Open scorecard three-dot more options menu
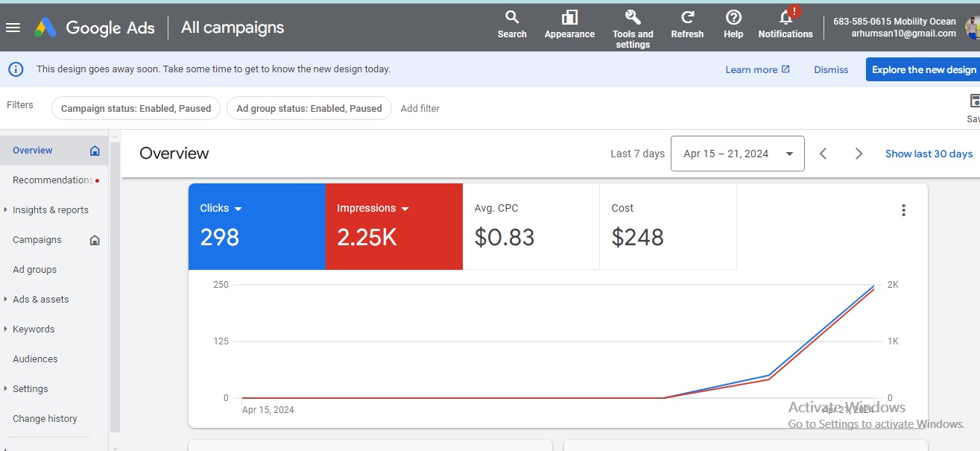 click(903, 210)
